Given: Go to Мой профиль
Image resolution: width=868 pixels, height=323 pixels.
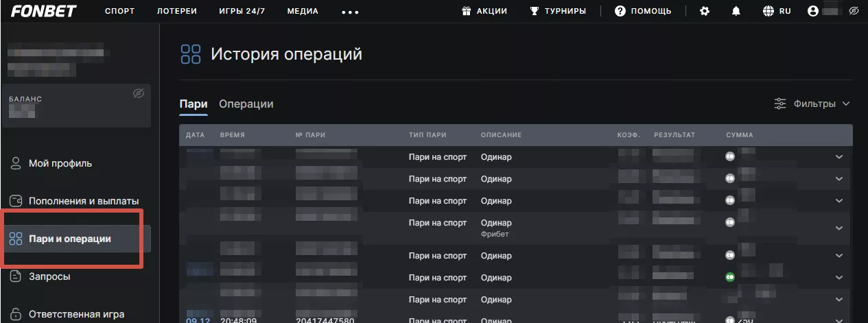Looking at the screenshot, I should pyautogui.click(x=60, y=163).
